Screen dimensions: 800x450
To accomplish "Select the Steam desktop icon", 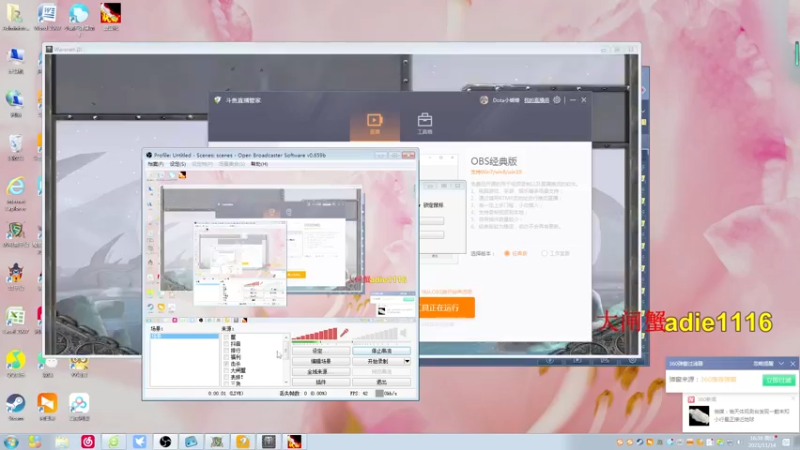I will point(15,407).
